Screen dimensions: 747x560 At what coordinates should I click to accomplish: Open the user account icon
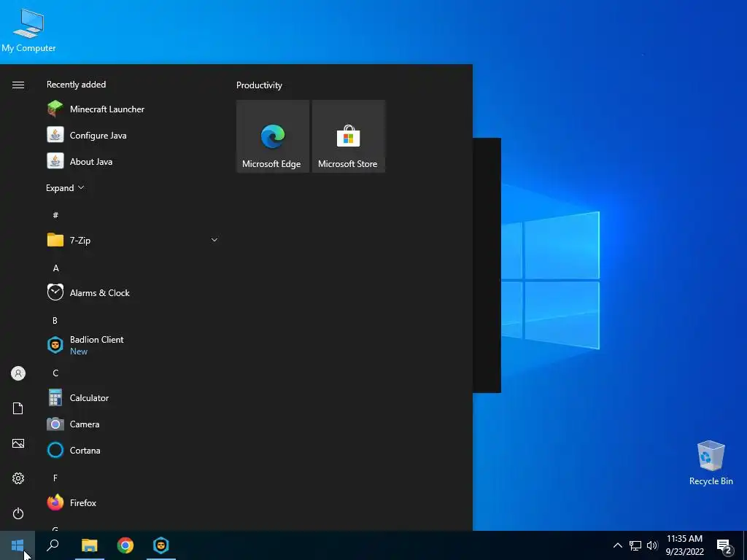pos(18,373)
